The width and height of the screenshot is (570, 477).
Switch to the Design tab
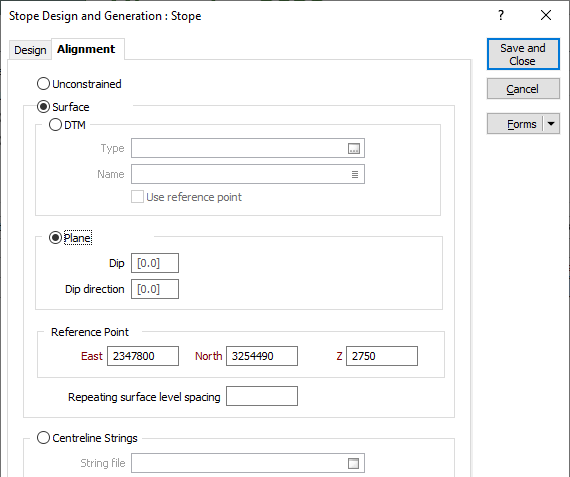tap(30, 50)
